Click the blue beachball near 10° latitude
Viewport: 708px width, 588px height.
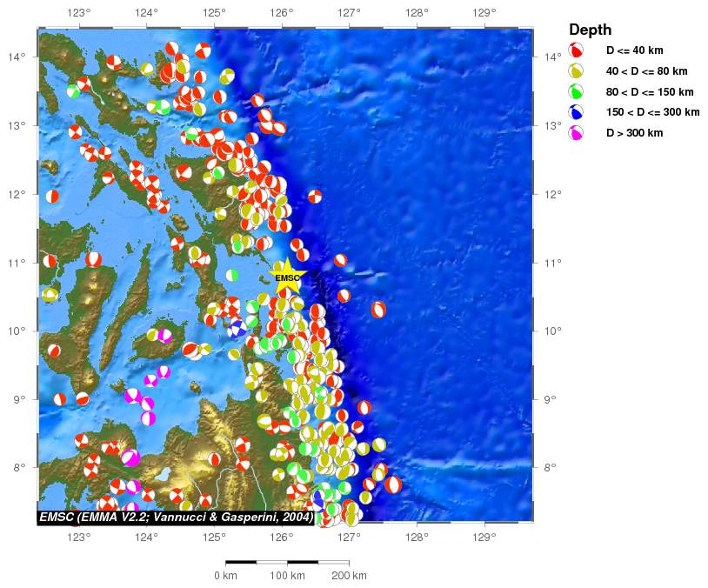tap(236, 328)
